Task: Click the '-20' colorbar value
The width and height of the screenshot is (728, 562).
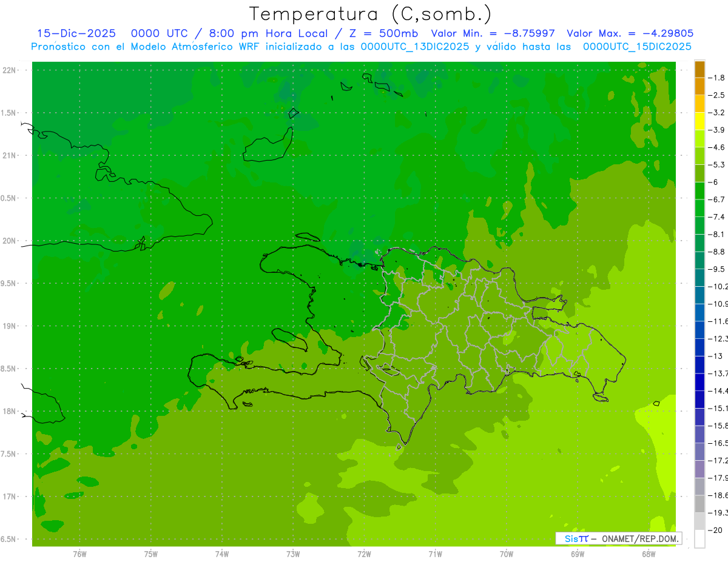Action: [716, 530]
